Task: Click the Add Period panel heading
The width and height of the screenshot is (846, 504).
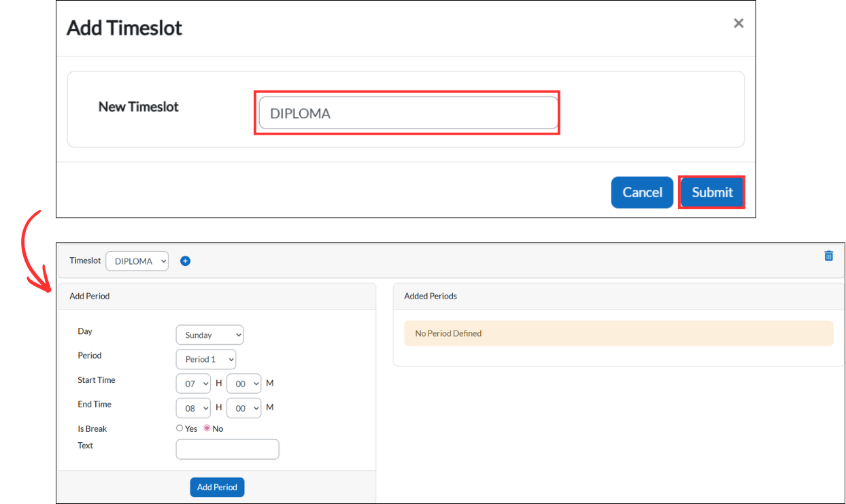Action: [x=90, y=296]
